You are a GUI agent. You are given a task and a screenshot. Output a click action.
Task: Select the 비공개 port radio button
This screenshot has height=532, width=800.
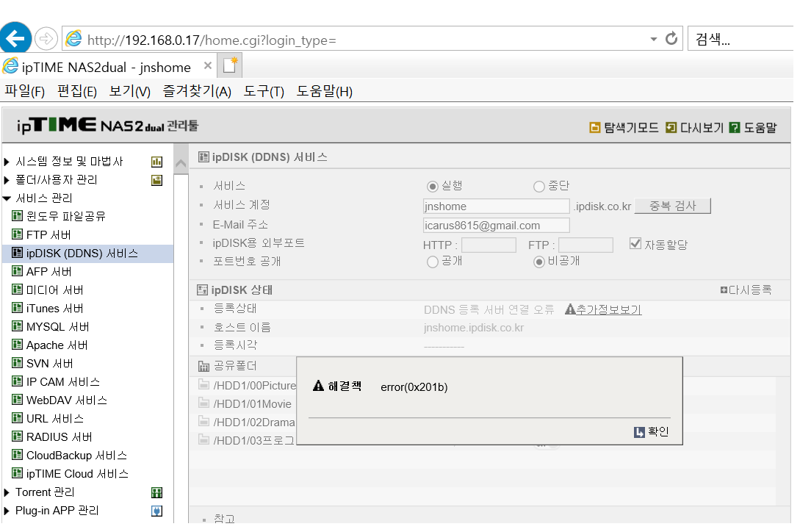tap(538, 262)
